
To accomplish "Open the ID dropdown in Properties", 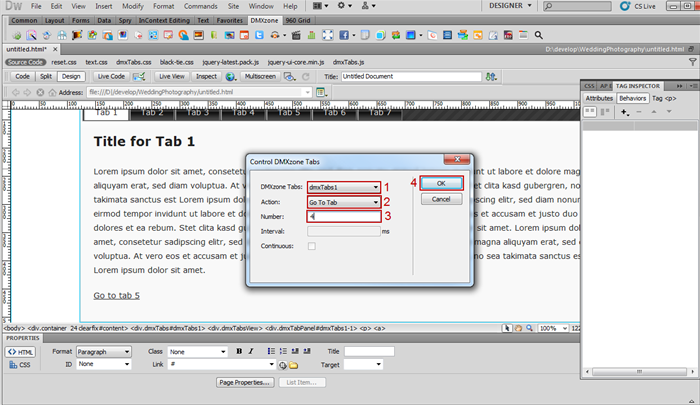I will coord(104,364).
